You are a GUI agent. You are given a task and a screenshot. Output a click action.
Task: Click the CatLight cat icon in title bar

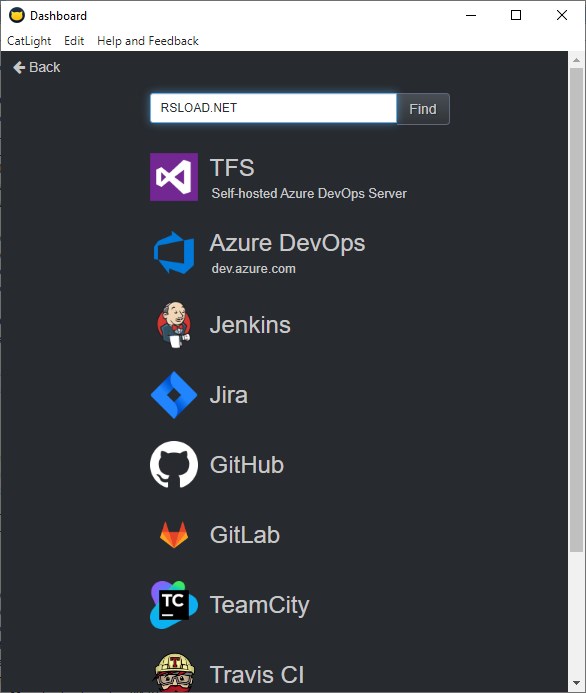(x=17, y=15)
